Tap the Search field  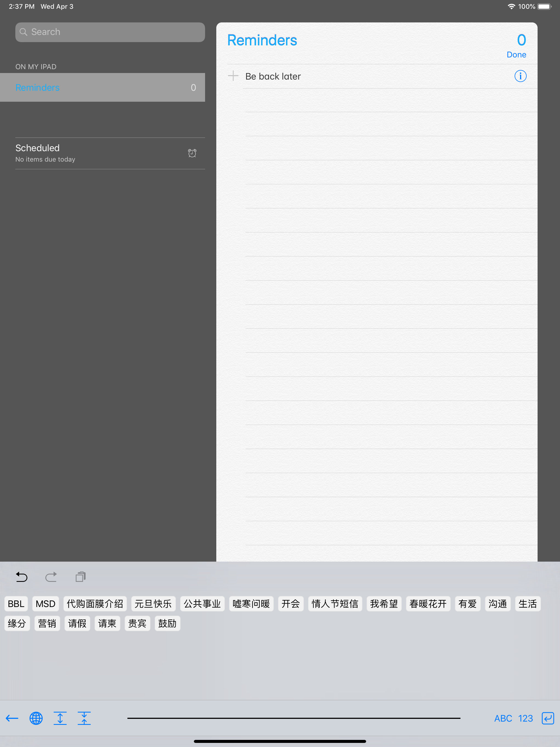click(110, 32)
